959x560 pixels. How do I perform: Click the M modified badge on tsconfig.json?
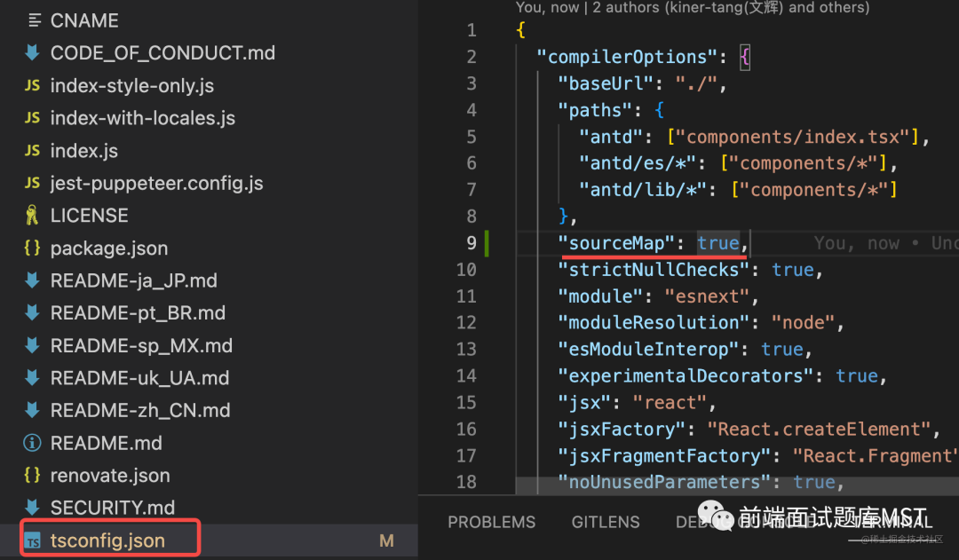(386, 540)
